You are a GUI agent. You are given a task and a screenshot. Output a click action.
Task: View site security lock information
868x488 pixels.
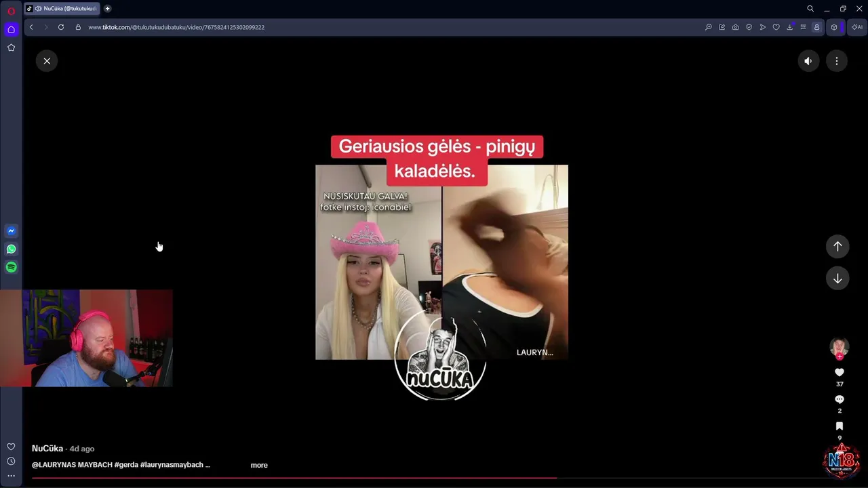click(x=78, y=27)
